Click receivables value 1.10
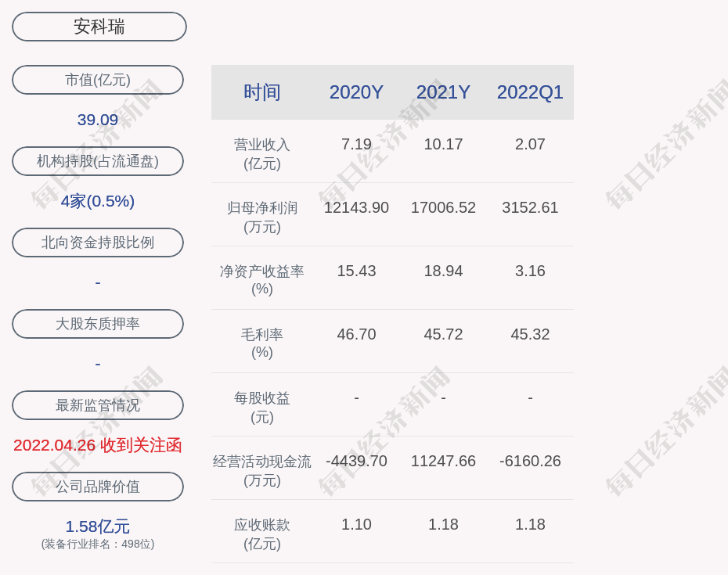This screenshot has height=575, width=728. [356, 524]
